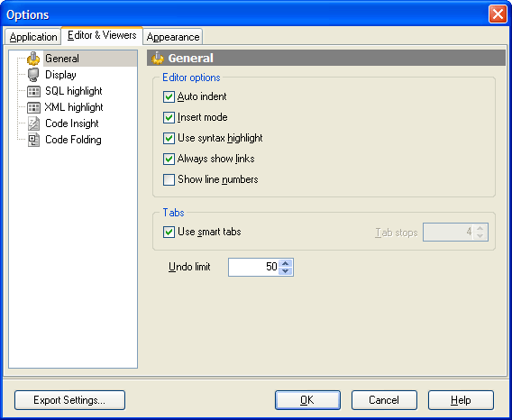Viewport: 512px width, 420px height.
Task: Click the Export Settings button
Action: point(70,400)
